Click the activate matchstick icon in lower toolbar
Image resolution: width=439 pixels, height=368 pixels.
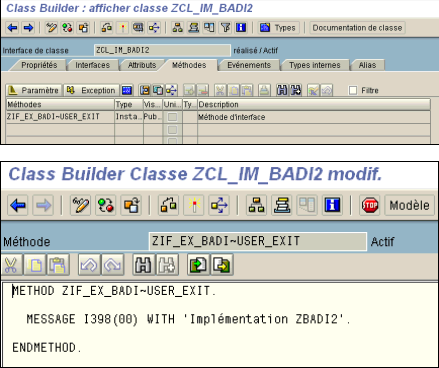(x=194, y=205)
